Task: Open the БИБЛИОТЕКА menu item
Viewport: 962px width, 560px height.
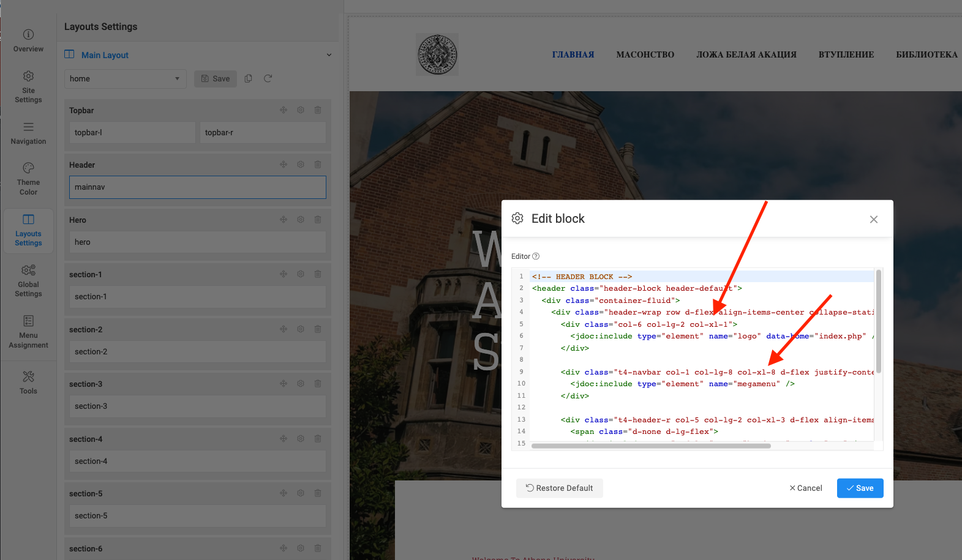Action: (x=927, y=54)
